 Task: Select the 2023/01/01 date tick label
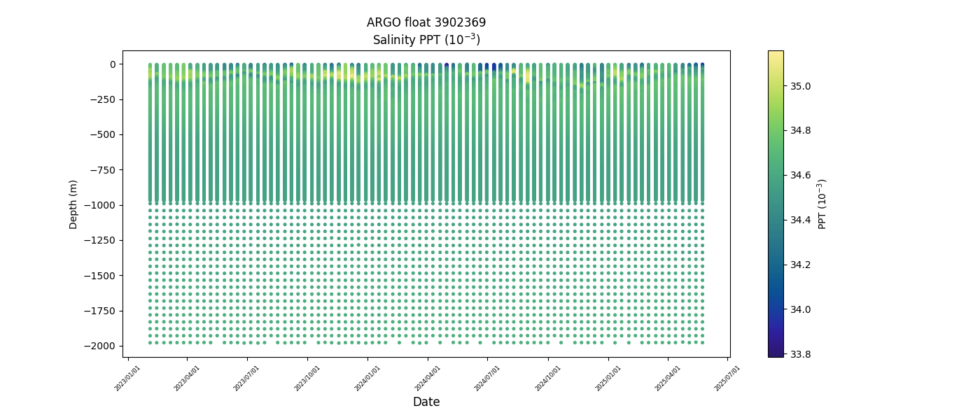coord(129,377)
